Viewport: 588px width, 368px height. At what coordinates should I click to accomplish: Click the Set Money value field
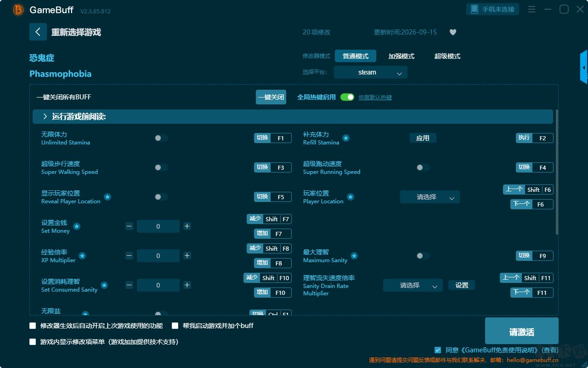pos(158,226)
